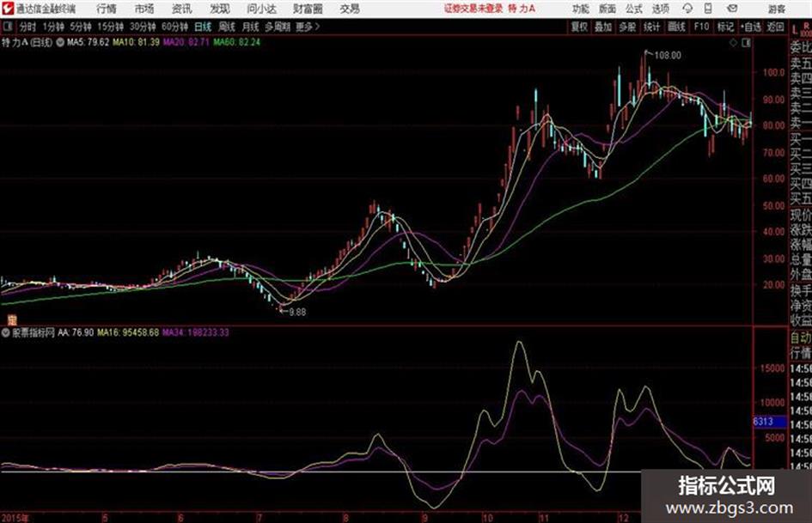
Task: Switch to 30分钟 period
Action: click(143, 27)
